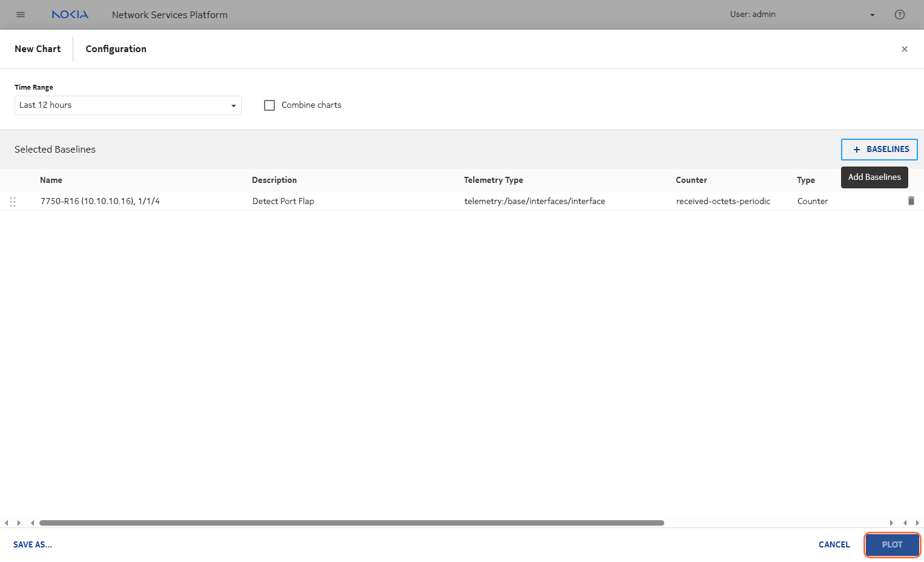The width and height of the screenshot is (924, 562).
Task: Click the horizontal scrollbar thumb
Action: click(x=351, y=523)
